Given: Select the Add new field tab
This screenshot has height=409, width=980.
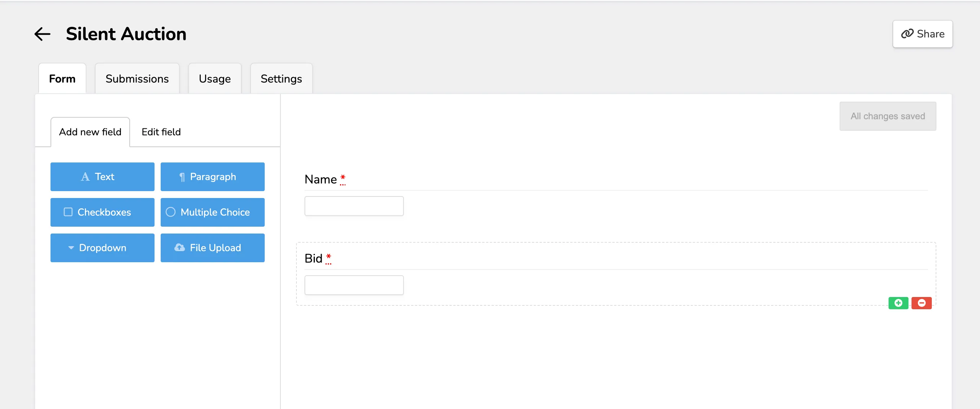Looking at the screenshot, I should click(x=90, y=132).
